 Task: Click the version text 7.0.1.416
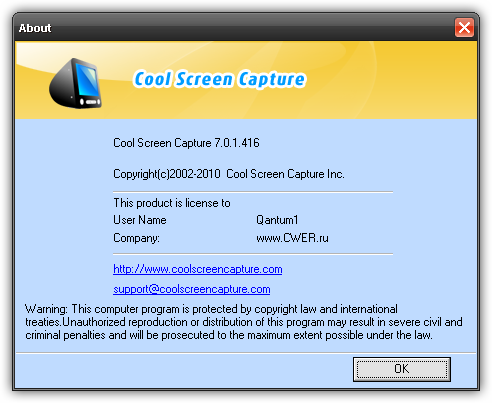(237, 143)
